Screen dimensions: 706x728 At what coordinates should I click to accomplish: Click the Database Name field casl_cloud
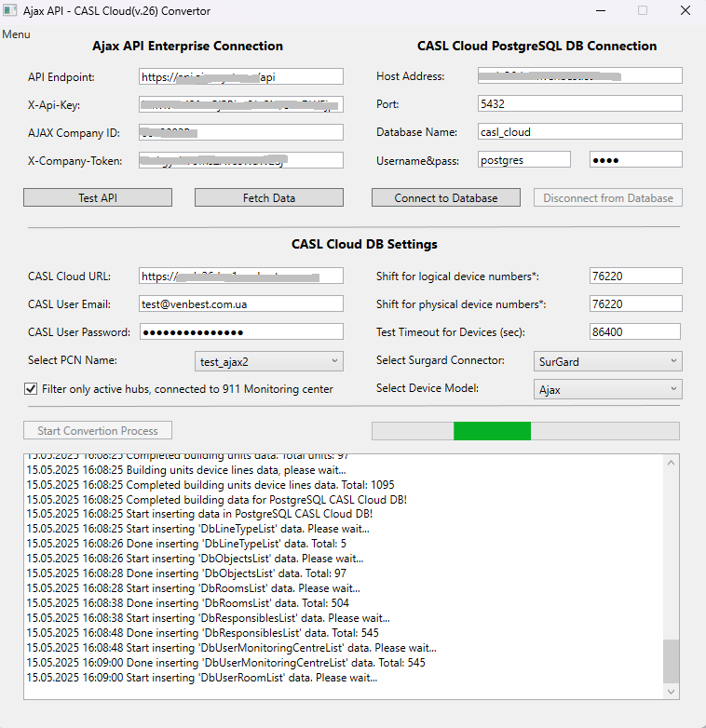(580, 131)
